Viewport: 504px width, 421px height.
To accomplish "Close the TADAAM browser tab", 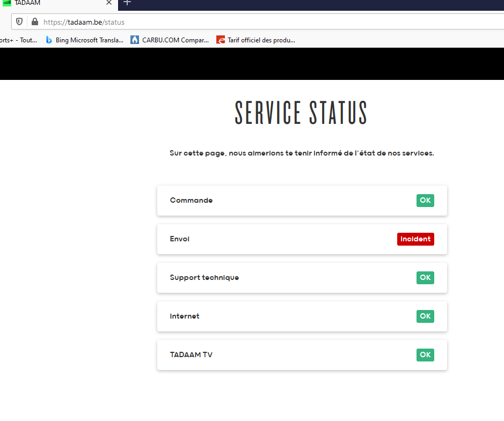I will (x=109, y=3).
